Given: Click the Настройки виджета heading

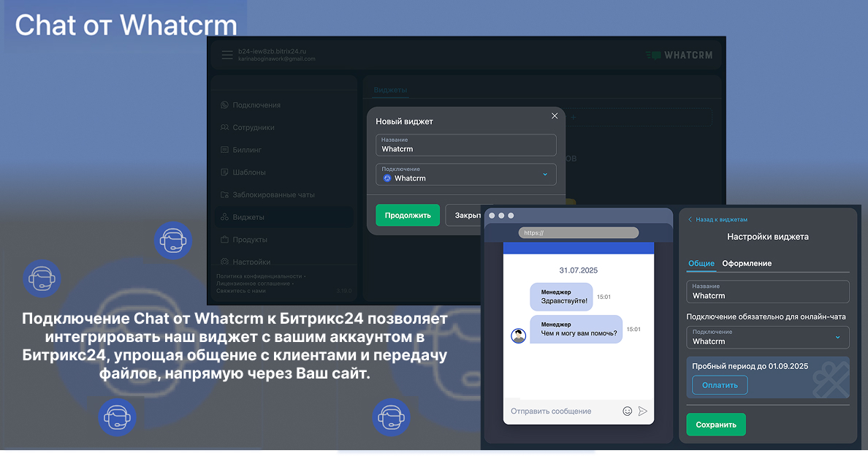Looking at the screenshot, I should pos(768,236).
